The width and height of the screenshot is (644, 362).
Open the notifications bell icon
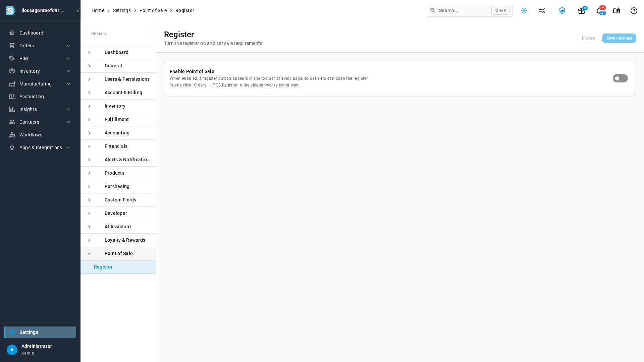click(x=599, y=11)
